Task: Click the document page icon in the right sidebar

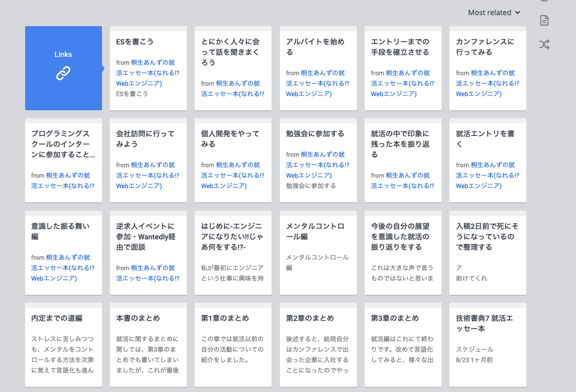Action: (544, 20)
